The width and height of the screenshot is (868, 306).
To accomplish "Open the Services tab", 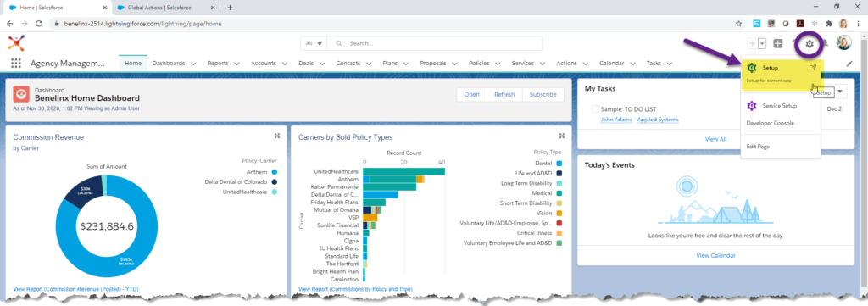I will 522,63.
